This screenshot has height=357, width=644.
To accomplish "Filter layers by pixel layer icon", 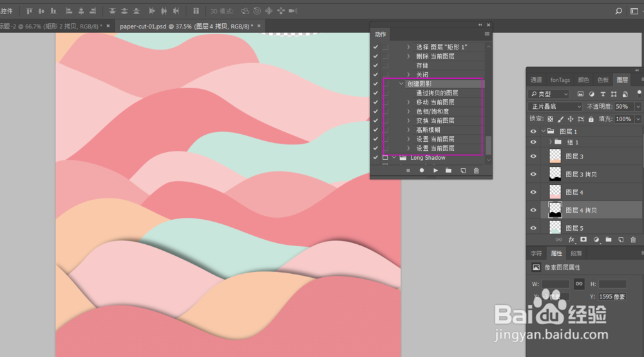I will tap(580, 94).
